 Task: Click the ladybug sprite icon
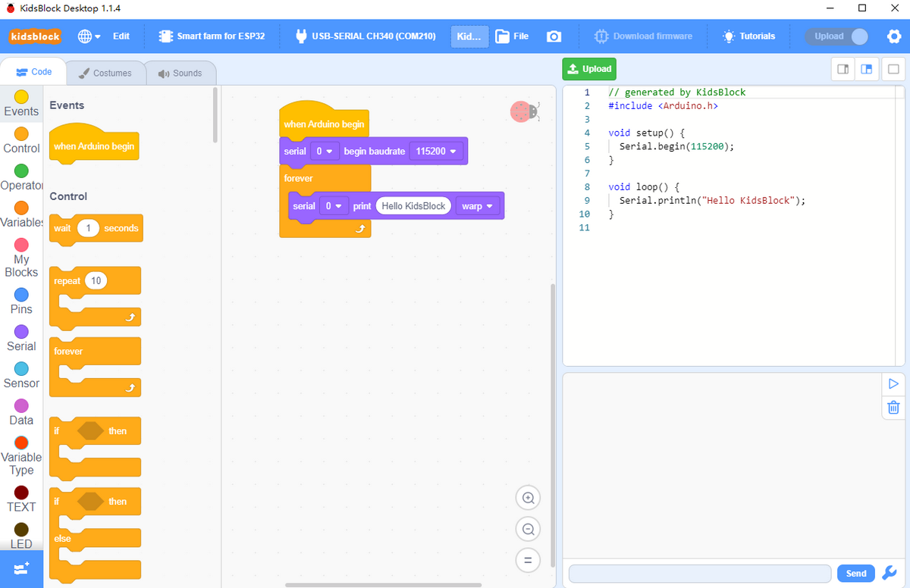pyautogui.click(x=523, y=112)
